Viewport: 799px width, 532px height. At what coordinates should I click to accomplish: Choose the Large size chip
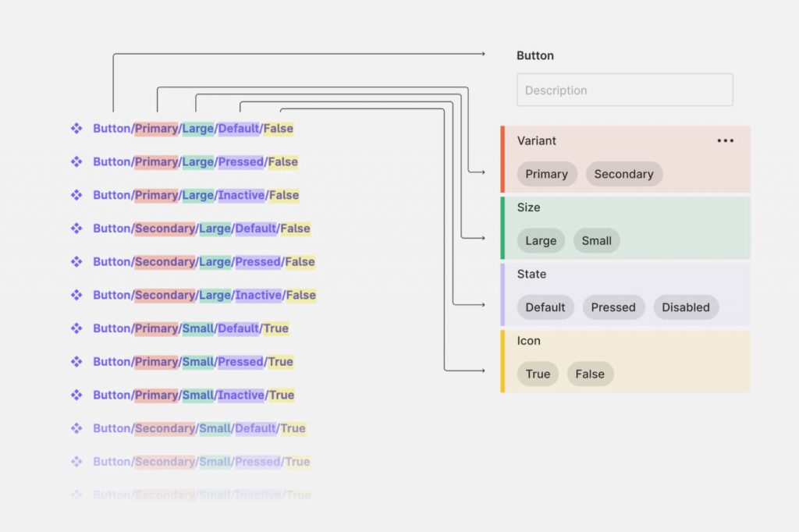coord(541,240)
